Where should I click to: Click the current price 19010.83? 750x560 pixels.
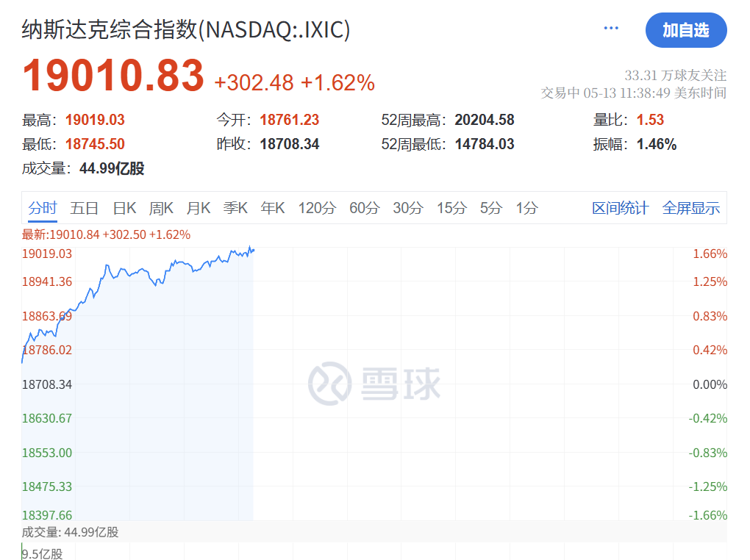(x=113, y=75)
